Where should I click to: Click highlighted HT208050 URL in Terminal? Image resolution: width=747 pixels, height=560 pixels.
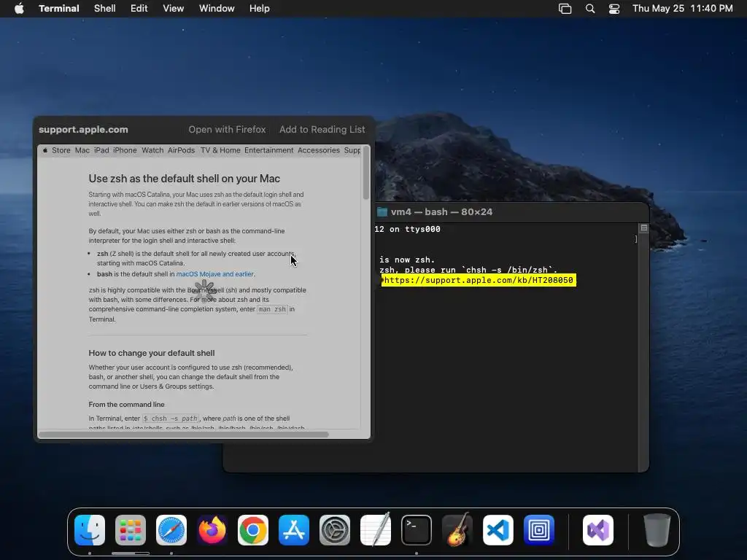coord(479,280)
